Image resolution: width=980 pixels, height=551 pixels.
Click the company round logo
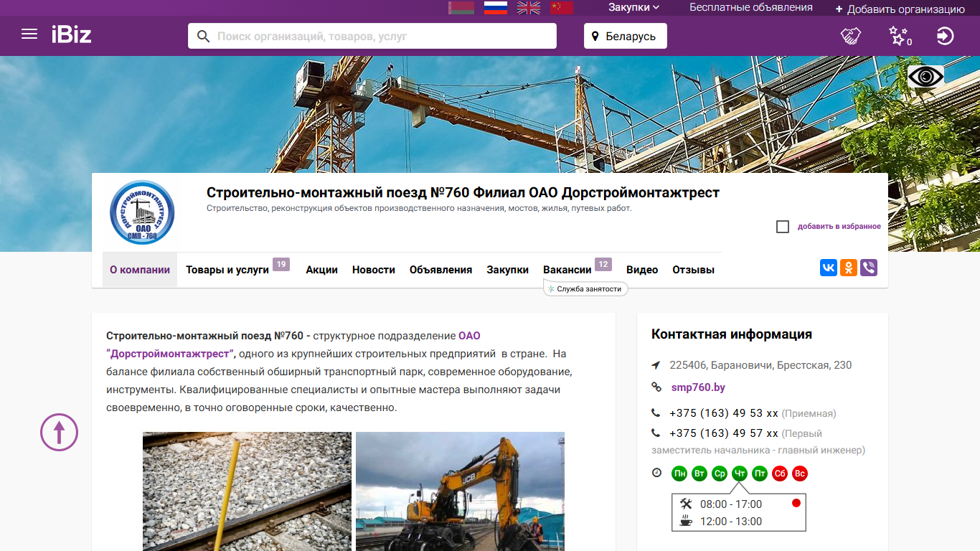142,212
